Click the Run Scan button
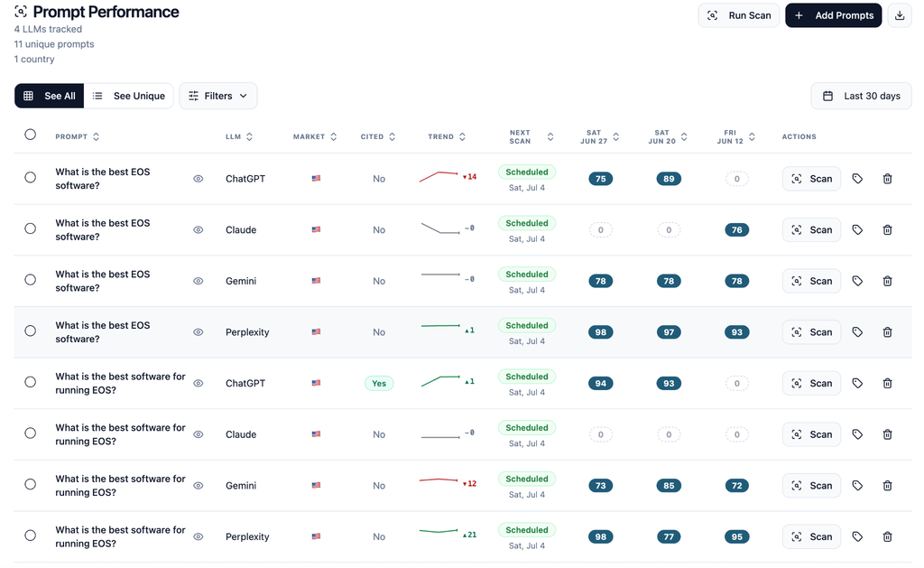 (739, 15)
